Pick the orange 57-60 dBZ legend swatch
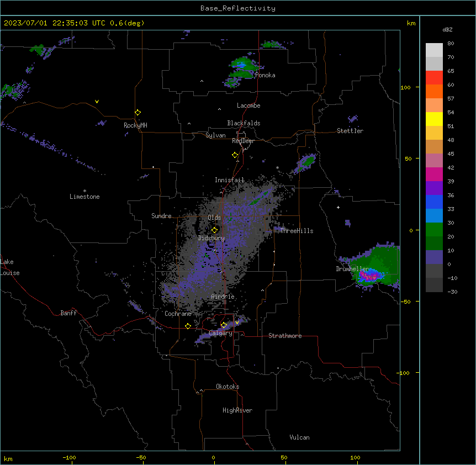Viewport: 476px width, 465px height. (x=434, y=91)
